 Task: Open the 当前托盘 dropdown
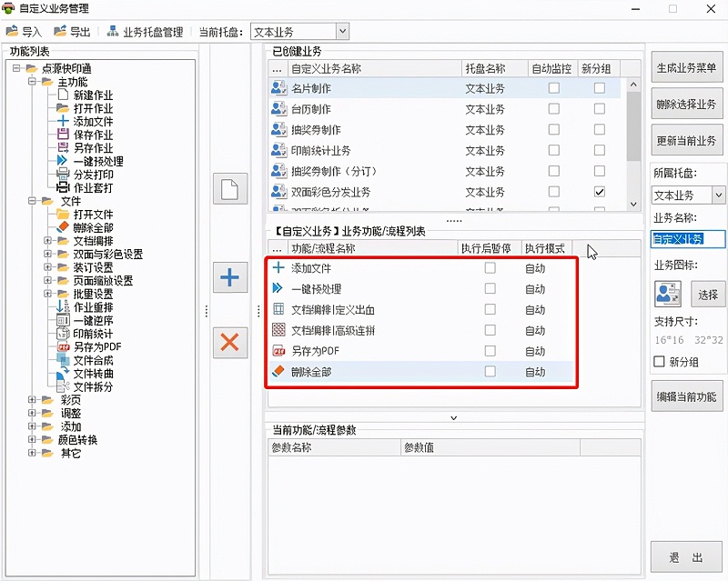pos(342,32)
